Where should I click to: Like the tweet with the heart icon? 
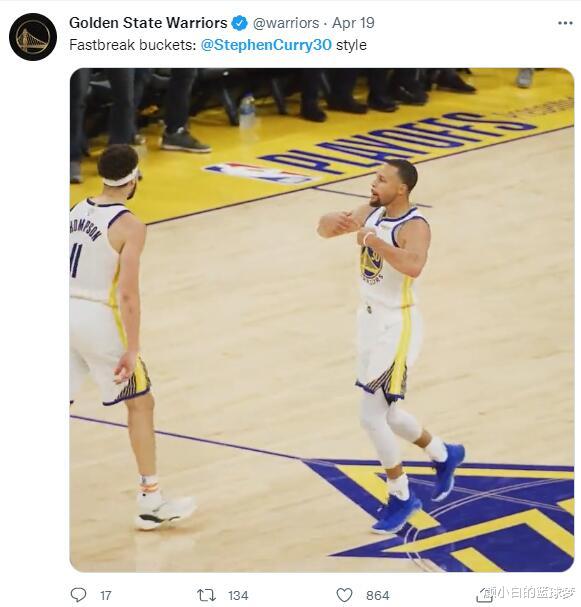pos(344,595)
